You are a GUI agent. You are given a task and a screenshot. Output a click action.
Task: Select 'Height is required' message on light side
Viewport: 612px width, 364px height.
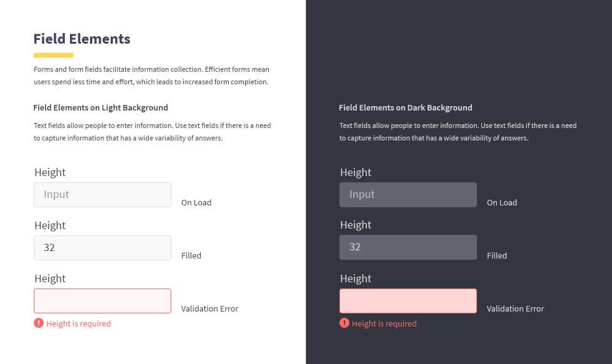(x=78, y=323)
